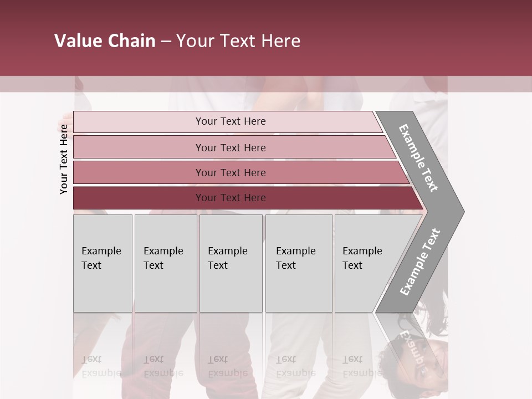This screenshot has height=399, width=532.
Task: Select the dark maroon bottom bar
Action: pyautogui.click(x=231, y=198)
